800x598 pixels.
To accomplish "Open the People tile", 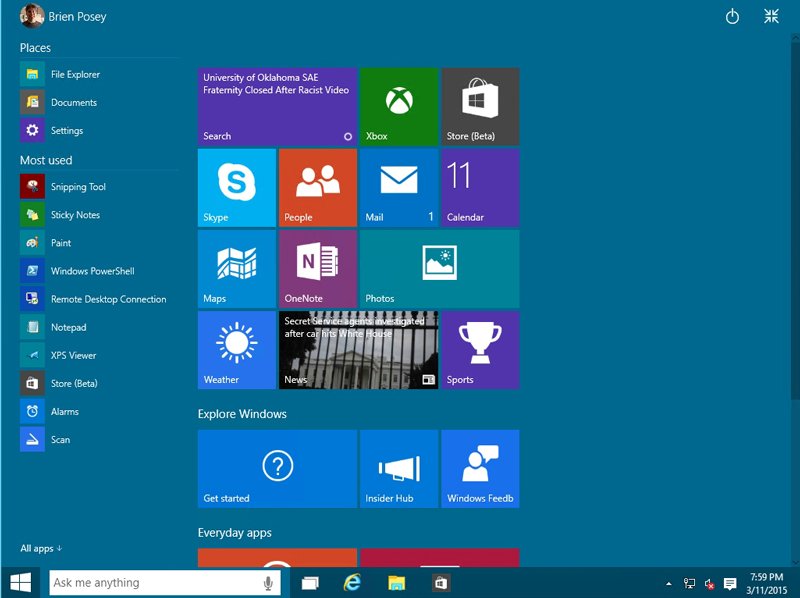I will 318,188.
